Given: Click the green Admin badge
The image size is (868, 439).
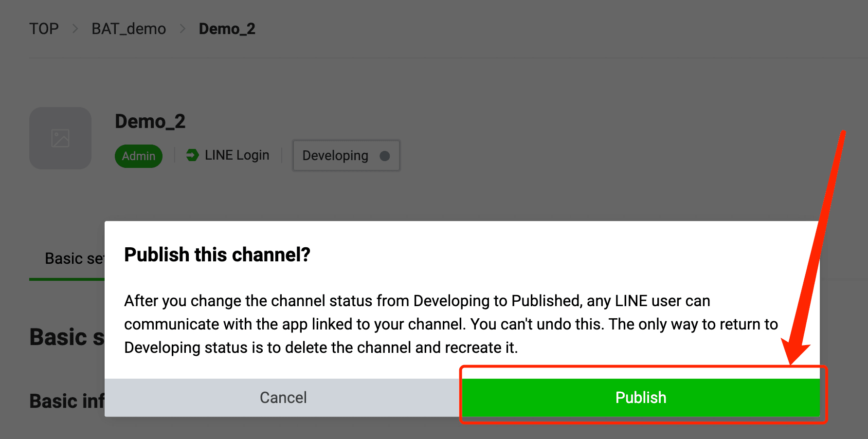Looking at the screenshot, I should click(139, 156).
